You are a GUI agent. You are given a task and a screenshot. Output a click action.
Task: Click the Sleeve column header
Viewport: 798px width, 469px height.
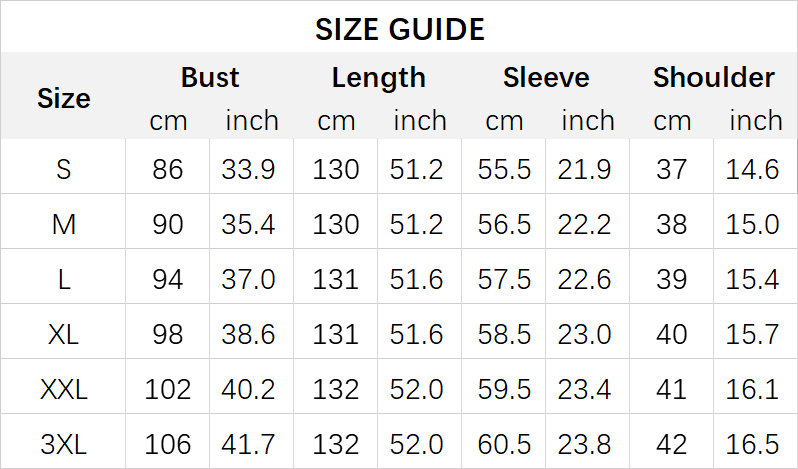point(546,78)
